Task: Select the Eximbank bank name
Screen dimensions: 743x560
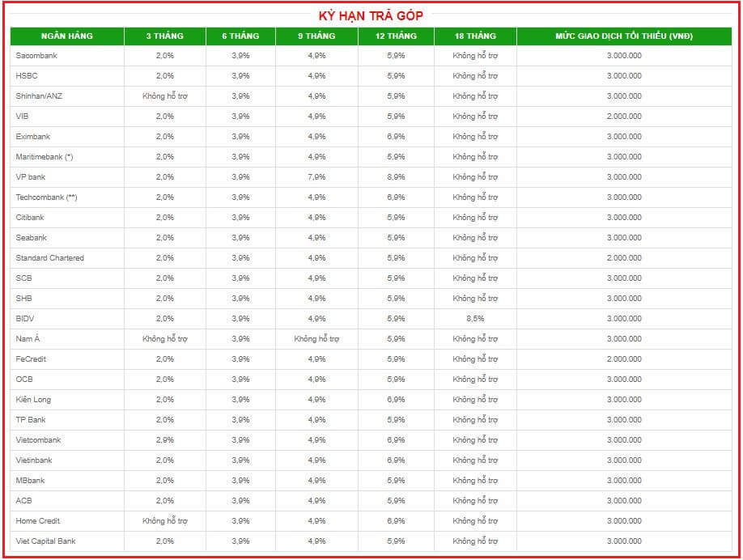Action: point(32,137)
